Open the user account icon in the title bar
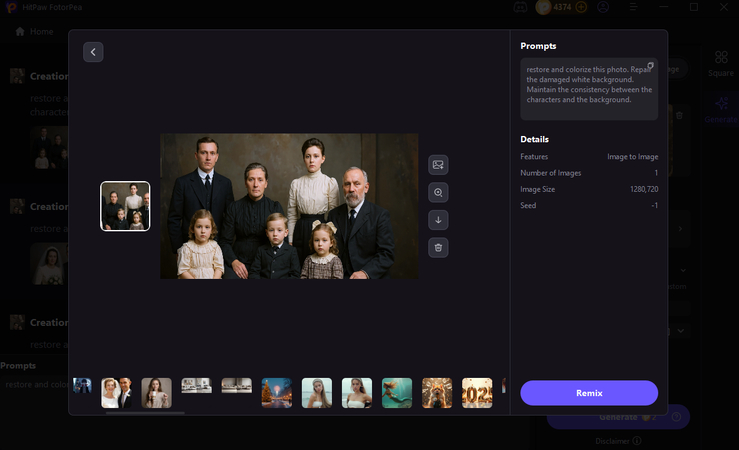 [603, 7]
